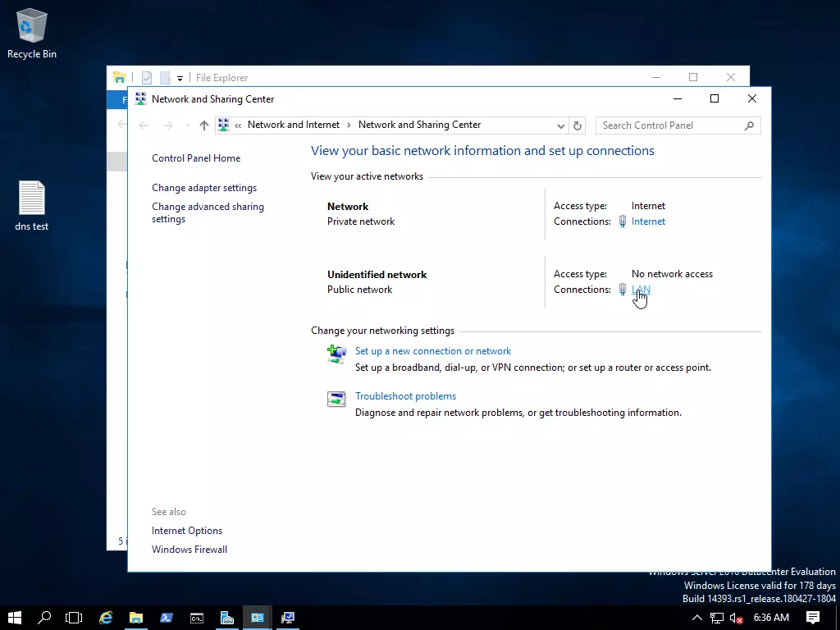Viewport: 840px width, 630px height.
Task: Open Change adapter settings
Action: click(204, 188)
